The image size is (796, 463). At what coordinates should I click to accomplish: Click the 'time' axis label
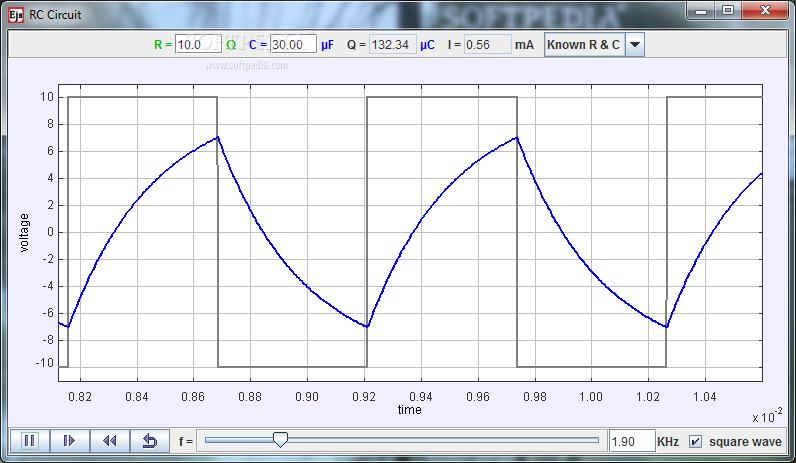click(409, 410)
